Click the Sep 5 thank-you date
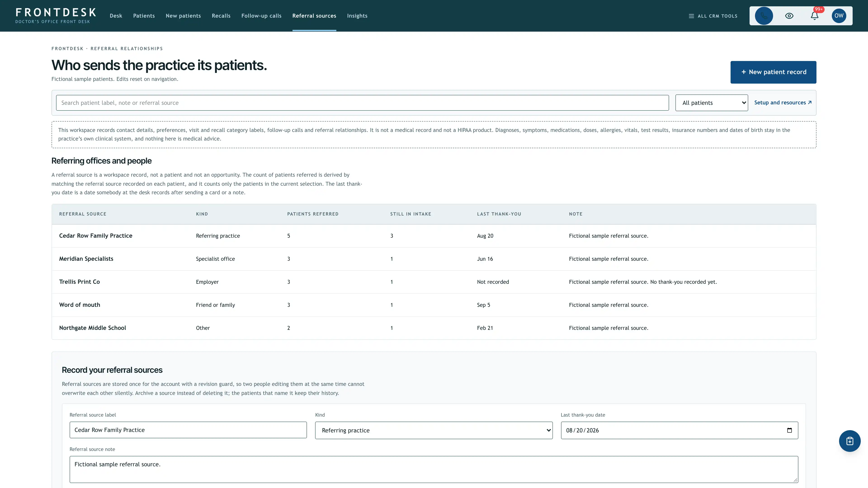The height and width of the screenshot is (488, 868). click(x=484, y=305)
